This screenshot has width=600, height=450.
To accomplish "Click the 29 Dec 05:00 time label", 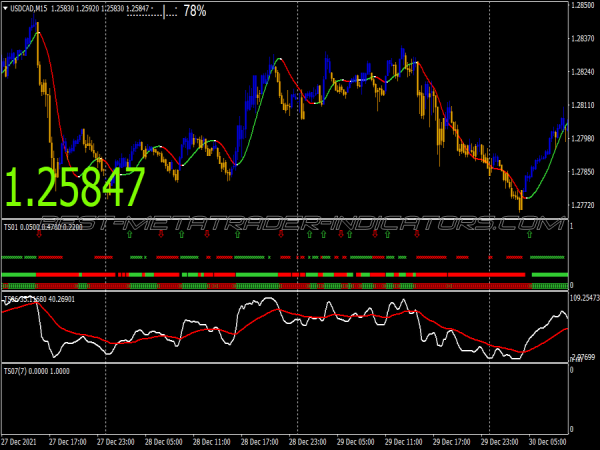I will pyautogui.click(x=355, y=442).
